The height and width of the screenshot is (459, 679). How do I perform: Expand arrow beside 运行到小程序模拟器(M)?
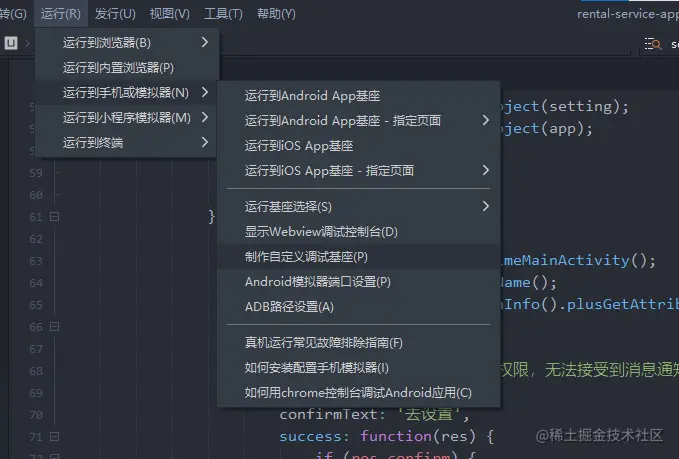point(205,117)
